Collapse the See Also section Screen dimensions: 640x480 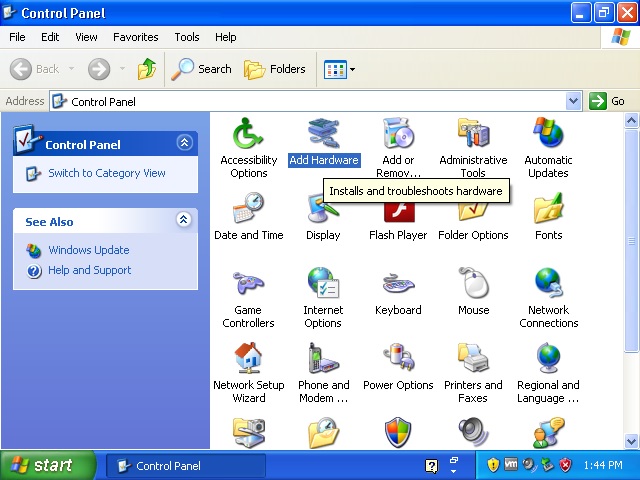coord(183,220)
